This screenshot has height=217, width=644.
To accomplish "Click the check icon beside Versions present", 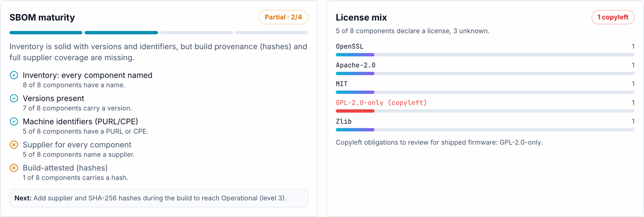I will tap(14, 98).
